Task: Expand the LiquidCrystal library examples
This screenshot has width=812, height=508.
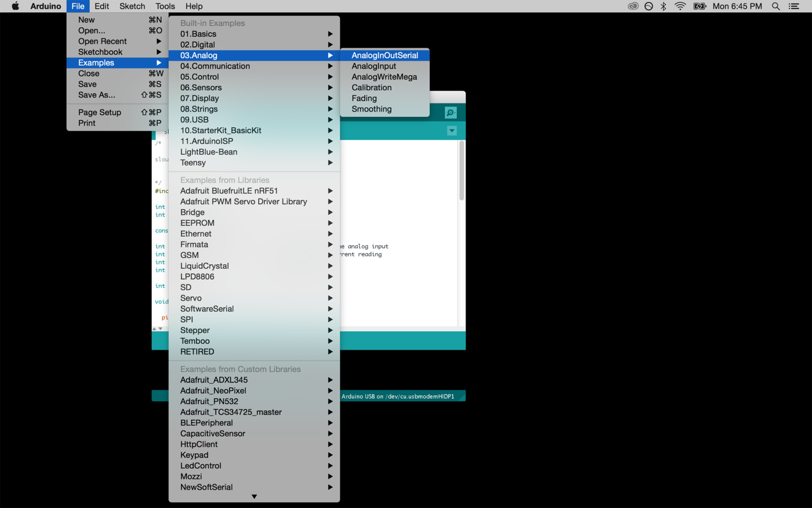Action: click(254, 266)
